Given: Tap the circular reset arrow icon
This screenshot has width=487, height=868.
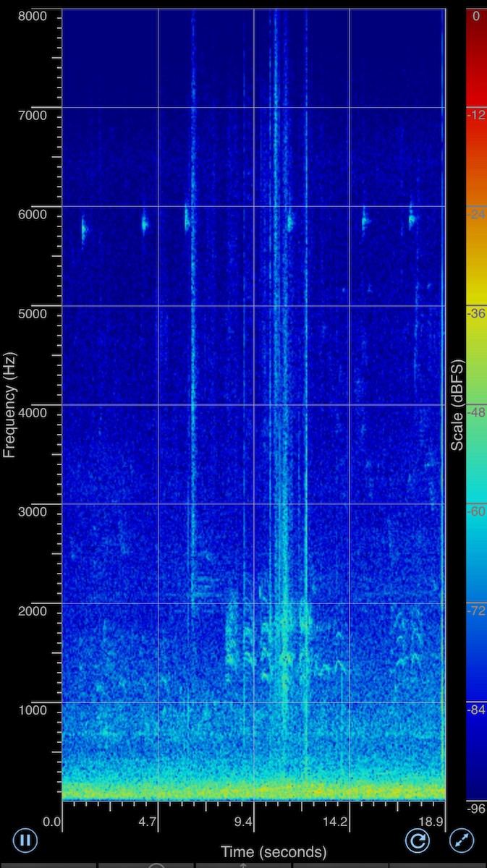Looking at the screenshot, I should click(418, 840).
